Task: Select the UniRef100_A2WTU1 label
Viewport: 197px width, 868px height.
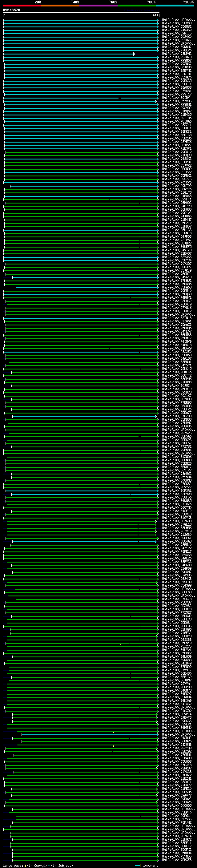Action: 177,74
